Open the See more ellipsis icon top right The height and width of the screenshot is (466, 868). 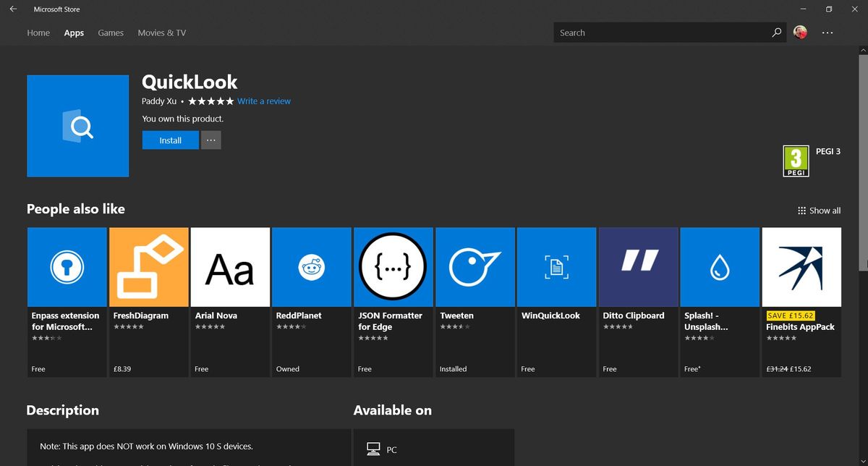(x=827, y=33)
